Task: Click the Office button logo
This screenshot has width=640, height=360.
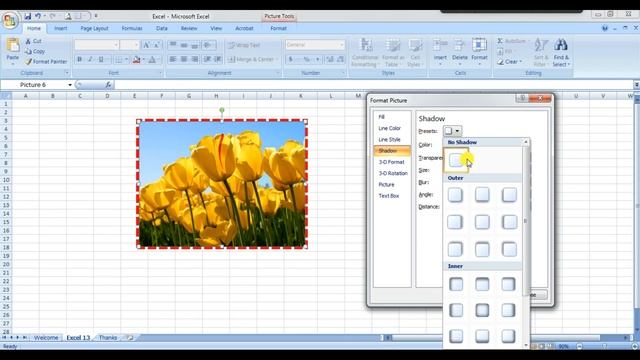Action: [x=10, y=20]
